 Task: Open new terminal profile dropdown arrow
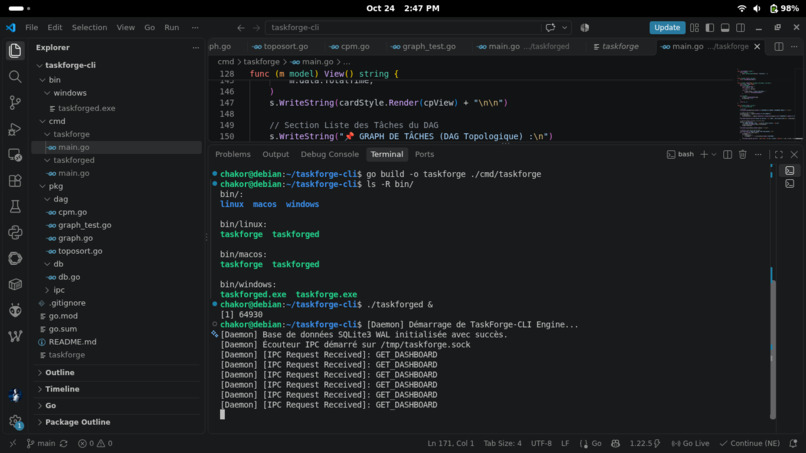coord(714,154)
